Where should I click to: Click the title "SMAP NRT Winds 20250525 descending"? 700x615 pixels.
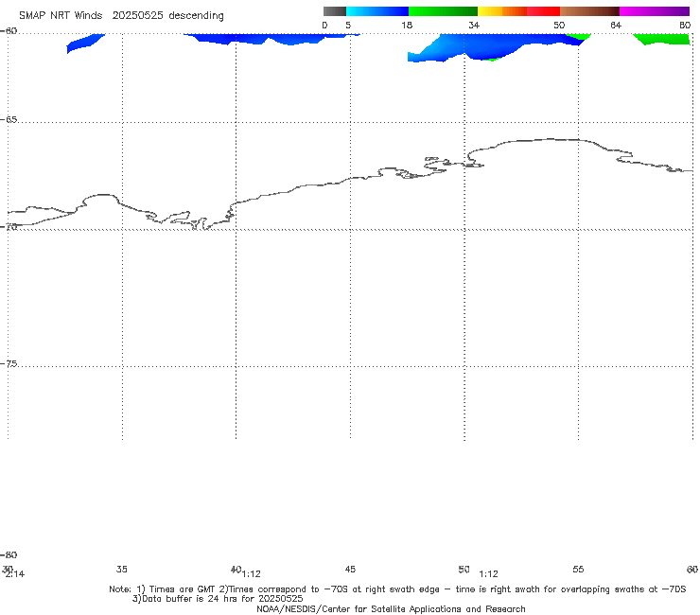tap(121, 16)
